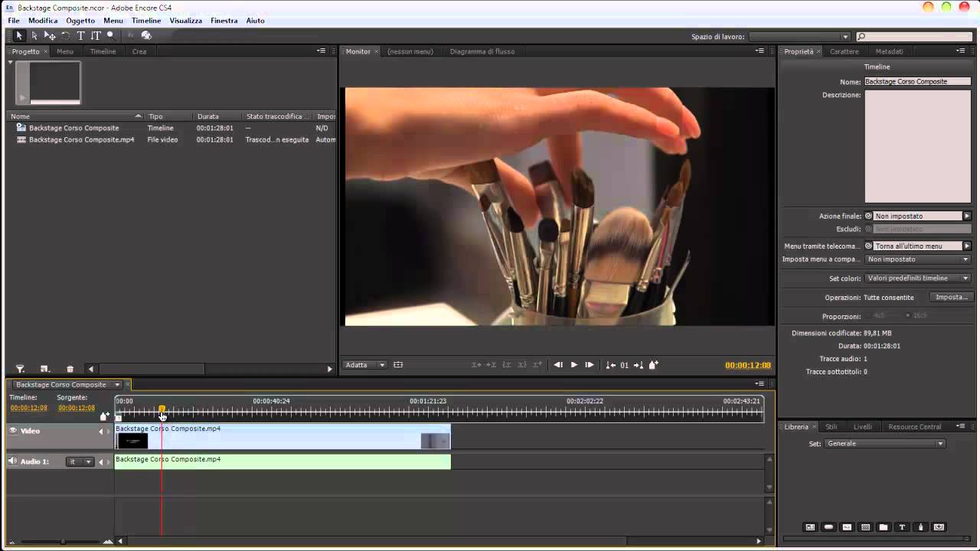Click the filter icon in Project panel

tap(21, 369)
